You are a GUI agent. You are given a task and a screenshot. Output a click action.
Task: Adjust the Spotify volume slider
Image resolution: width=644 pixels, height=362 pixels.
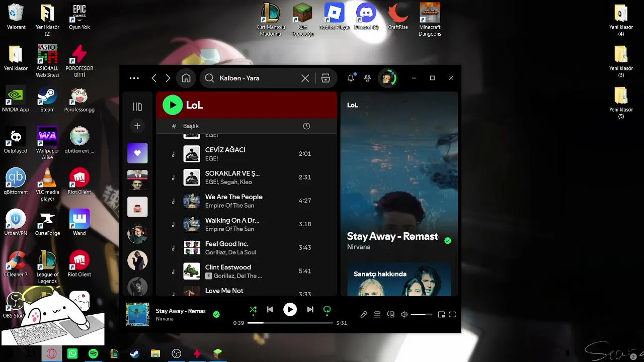click(x=422, y=315)
